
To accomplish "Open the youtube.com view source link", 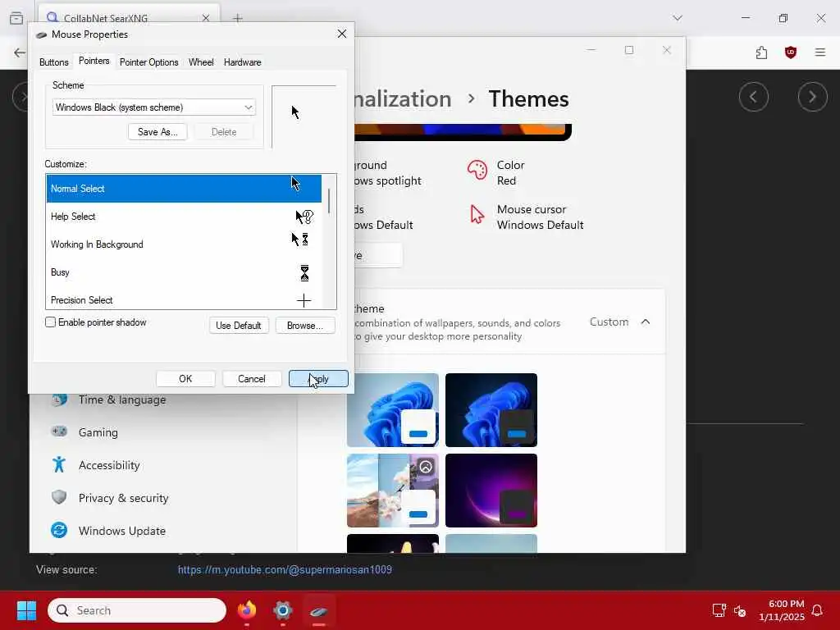I will pos(285,569).
